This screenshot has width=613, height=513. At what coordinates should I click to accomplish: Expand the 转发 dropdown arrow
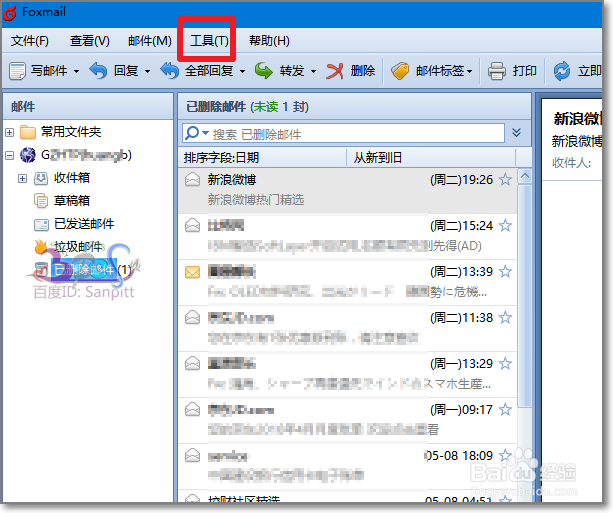[314, 72]
